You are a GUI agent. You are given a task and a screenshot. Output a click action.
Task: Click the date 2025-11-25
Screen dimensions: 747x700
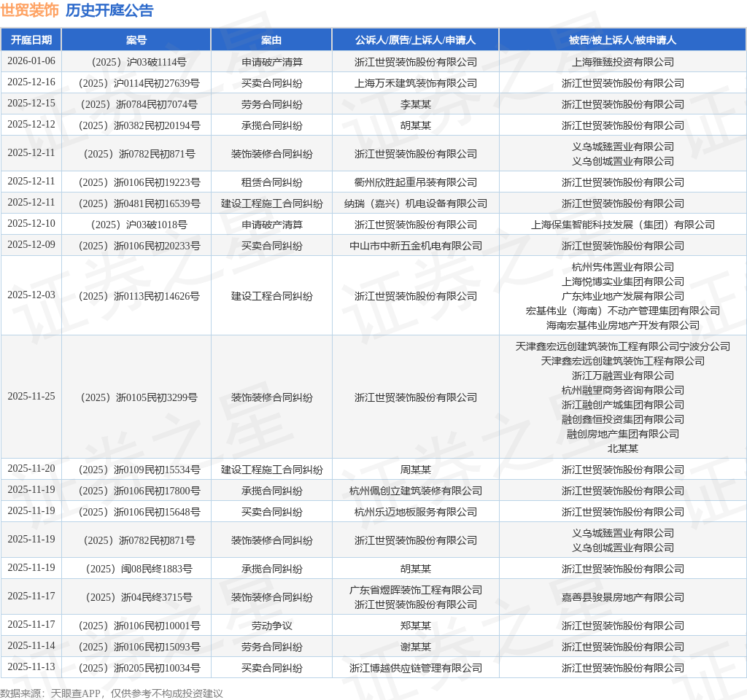click(x=31, y=396)
